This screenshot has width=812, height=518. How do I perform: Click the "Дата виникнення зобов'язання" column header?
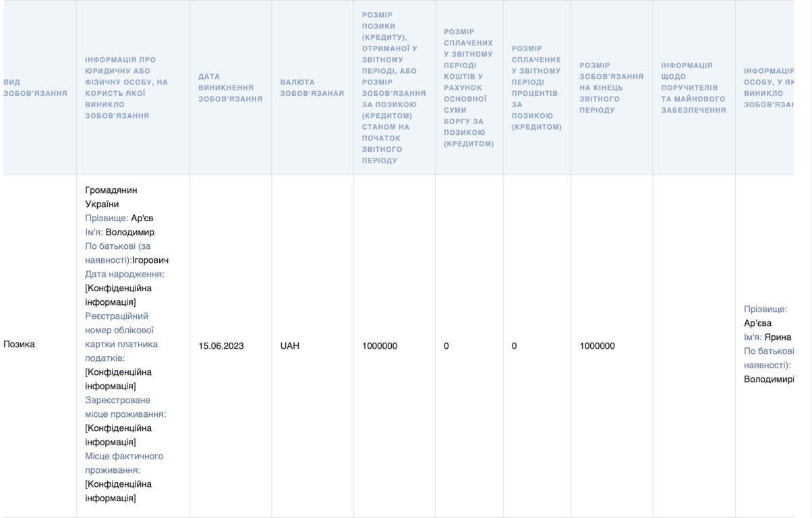[x=230, y=88]
